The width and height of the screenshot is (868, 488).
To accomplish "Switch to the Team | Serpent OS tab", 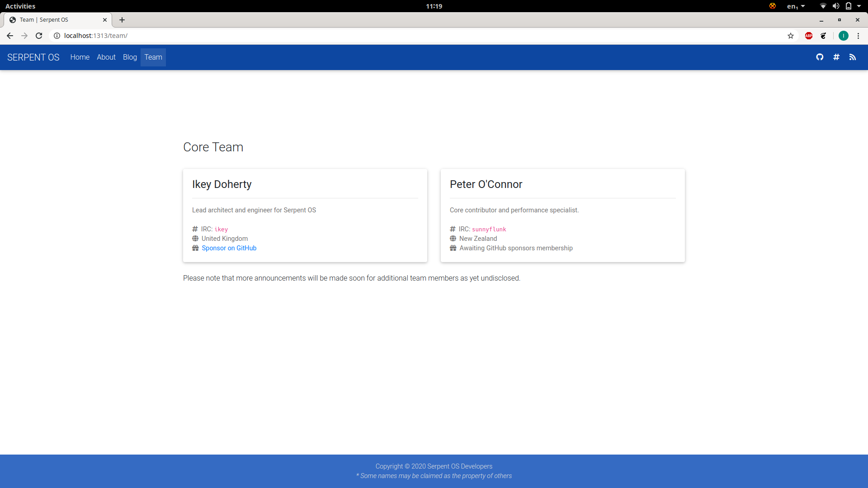I will [x=57, y=20].
